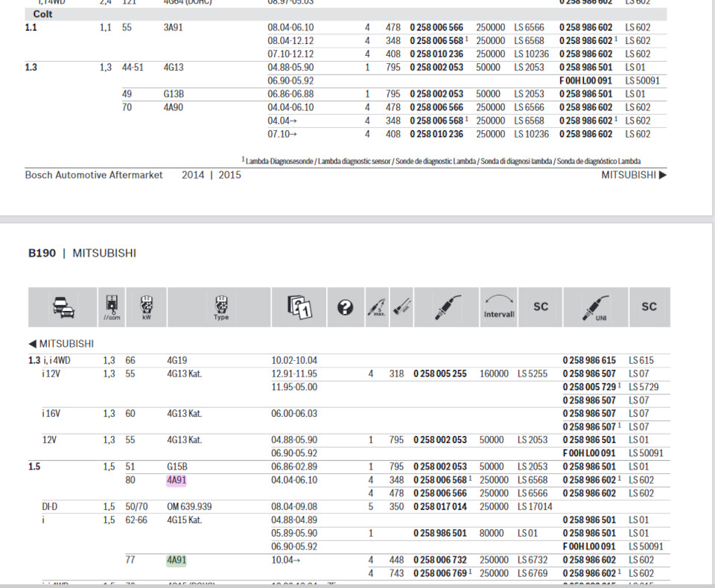Click the 'i 16V' variant label
This screenshot has width=715, height=588.
point(51,414)
